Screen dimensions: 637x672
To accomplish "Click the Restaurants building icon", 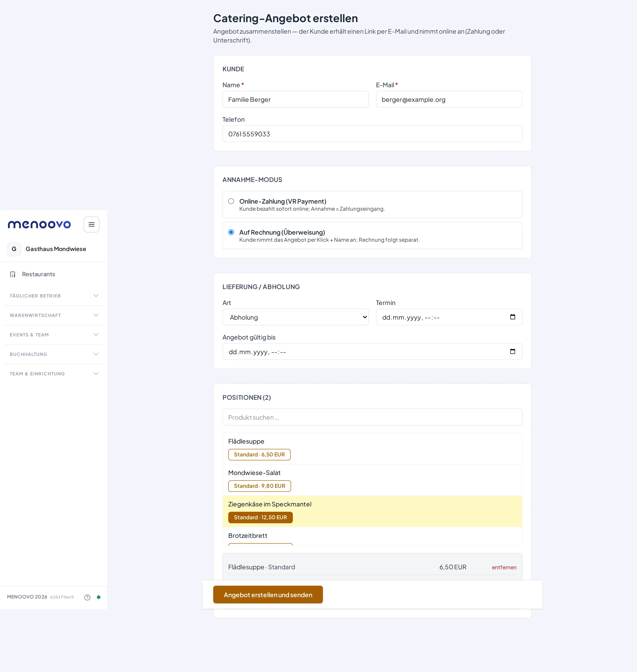I will click(13, 274).
